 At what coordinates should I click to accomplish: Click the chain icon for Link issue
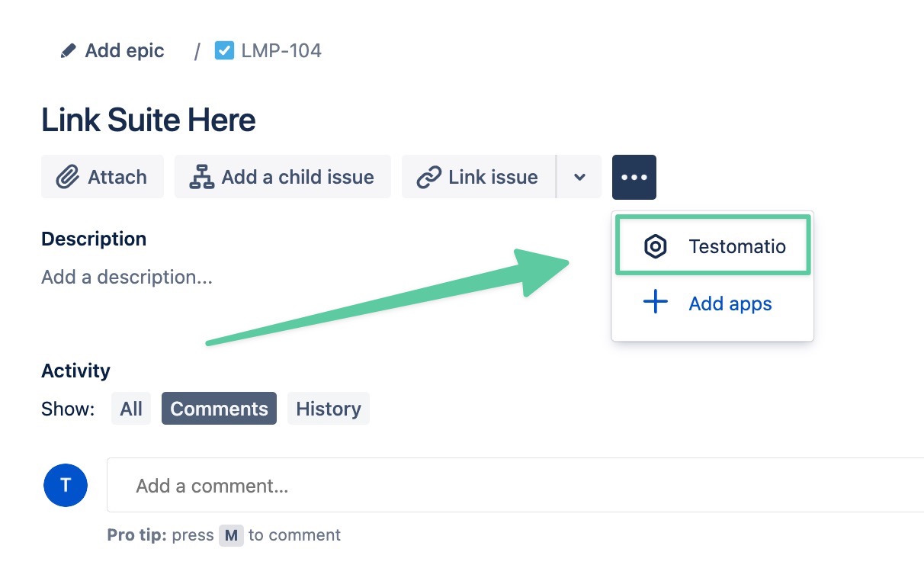click(429, 177)
